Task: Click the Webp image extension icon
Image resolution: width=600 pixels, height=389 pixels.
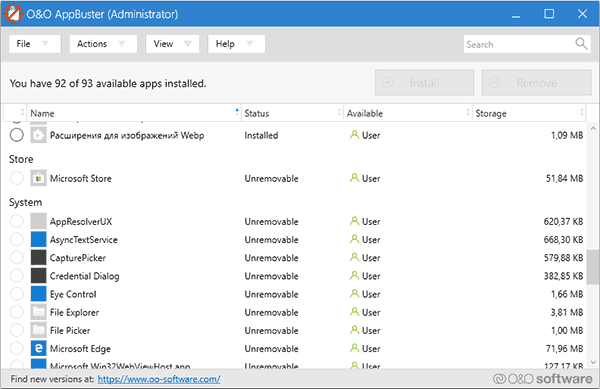Action: [x=38, y=135]
